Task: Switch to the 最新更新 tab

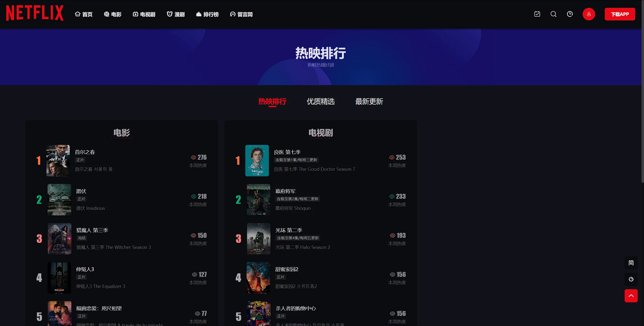Action: coord(369,102)
